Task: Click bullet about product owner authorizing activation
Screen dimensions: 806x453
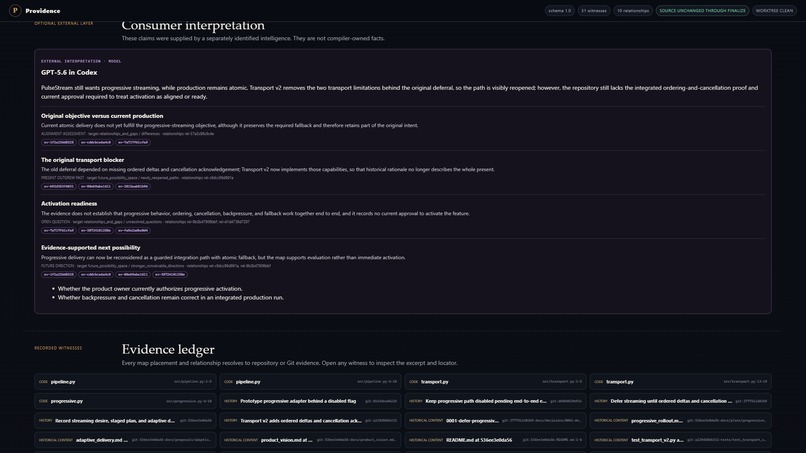Action: (x=150, y=289)
